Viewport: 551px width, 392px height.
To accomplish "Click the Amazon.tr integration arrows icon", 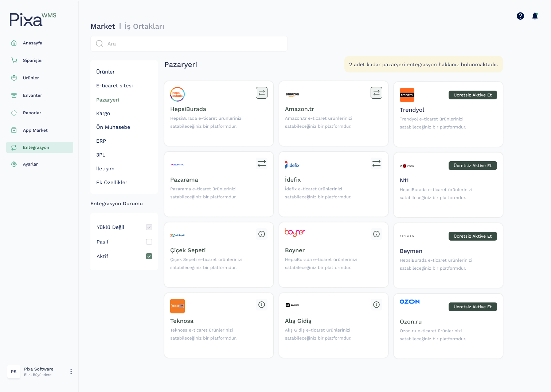I will [376, 93].
